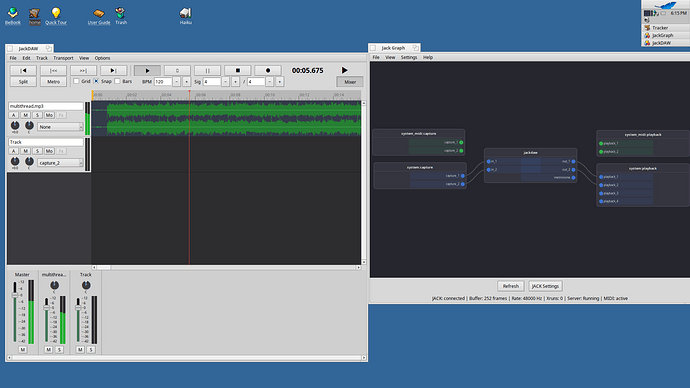Image resolution: width=690 pixels, height=388 pixels.
Task: Open the Trash desktop icon
Action: (x=121, y=16)
